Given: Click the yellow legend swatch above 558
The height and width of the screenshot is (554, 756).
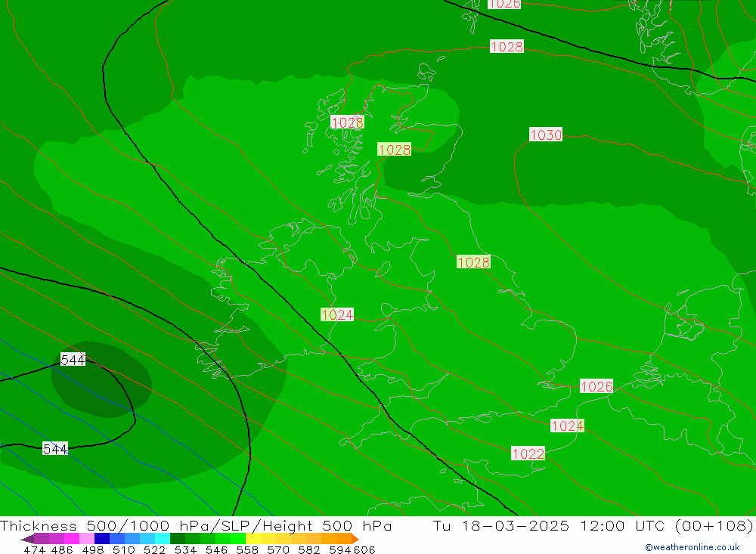Looking at the screenshot, I should point(253,539).
